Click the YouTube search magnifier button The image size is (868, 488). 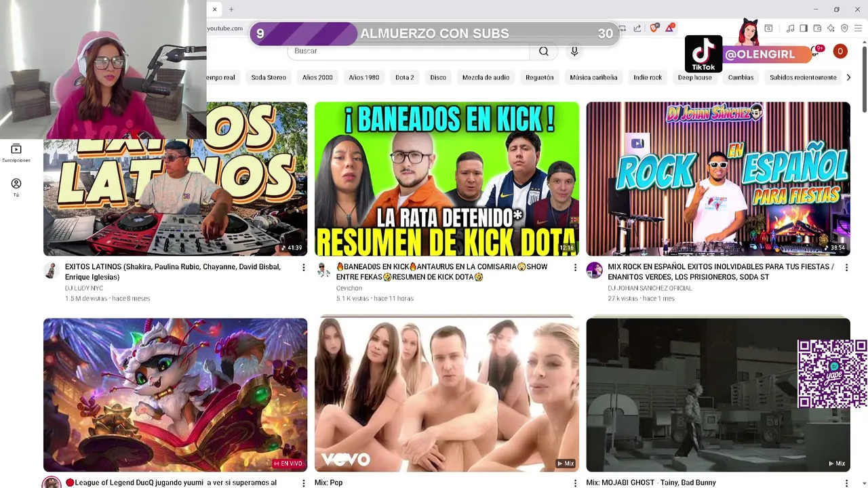pyautogui.click(x=544, y=51)
